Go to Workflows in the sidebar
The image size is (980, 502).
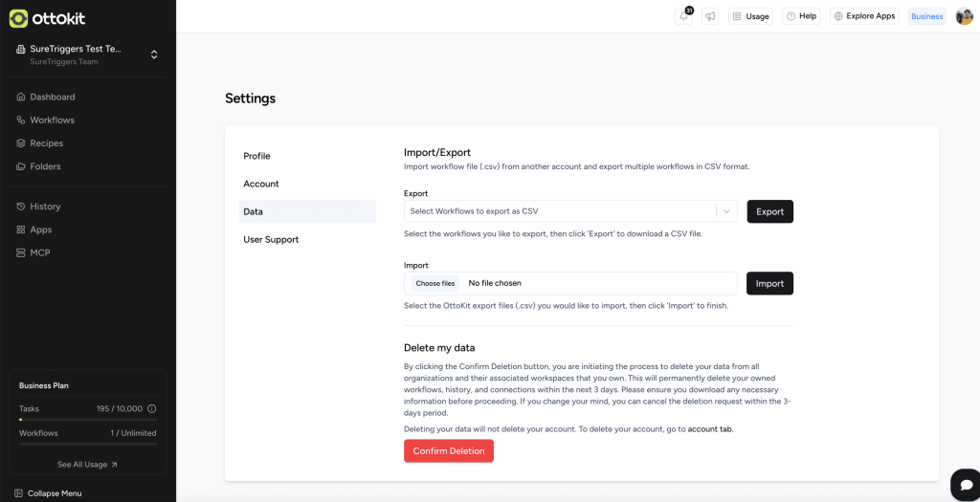click(x=52, y=120)
